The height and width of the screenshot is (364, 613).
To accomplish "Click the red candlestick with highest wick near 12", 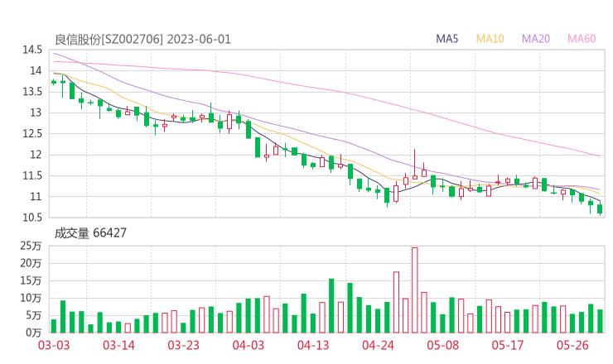I will (x=415, y=165).
